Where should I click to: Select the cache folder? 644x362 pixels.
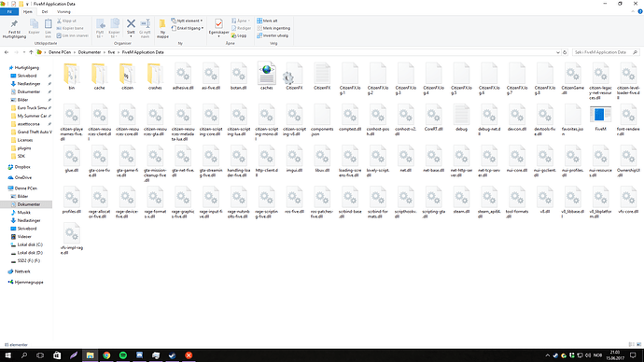coord(99,77)
